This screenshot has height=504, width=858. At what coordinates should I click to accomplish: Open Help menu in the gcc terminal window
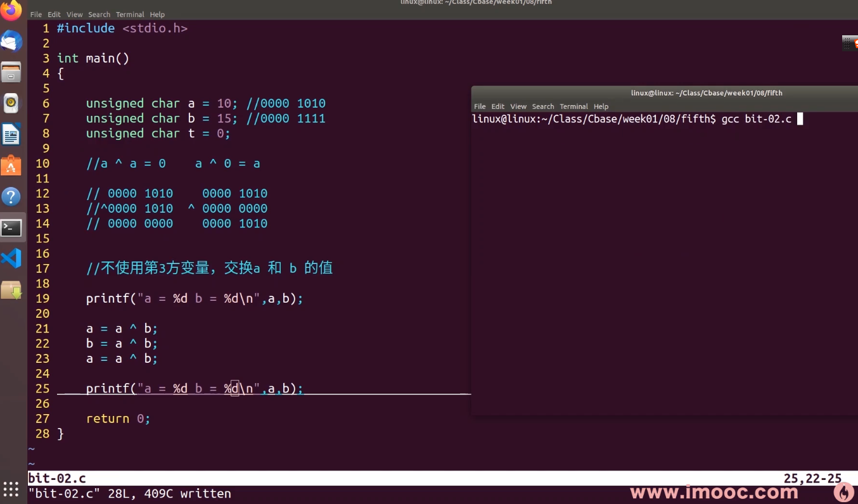[x=601, y=106]
